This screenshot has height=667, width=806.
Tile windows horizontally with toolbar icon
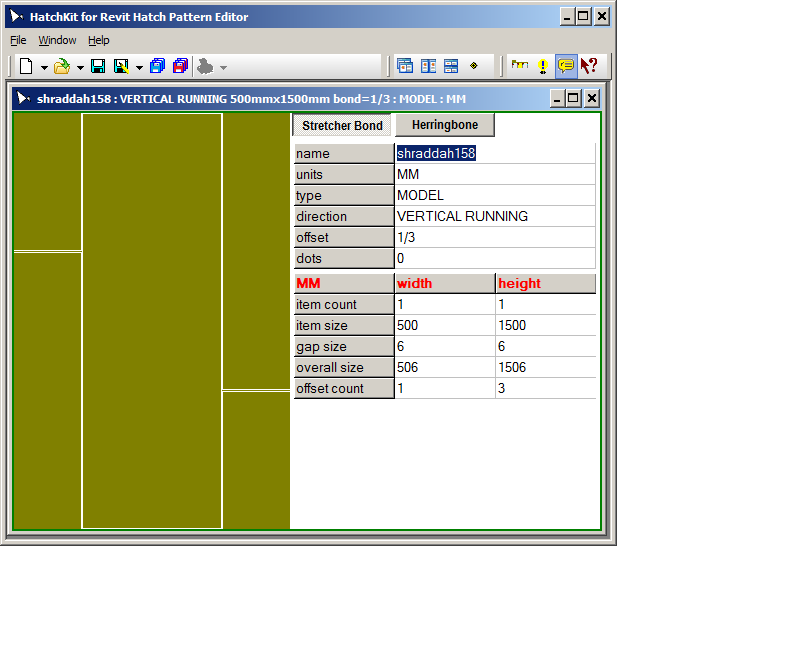pyautogui.click(x=451, y=66)
